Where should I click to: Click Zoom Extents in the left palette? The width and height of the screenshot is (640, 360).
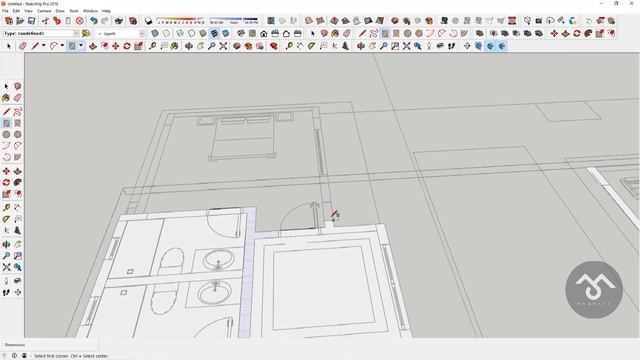(x=6, y=267)
